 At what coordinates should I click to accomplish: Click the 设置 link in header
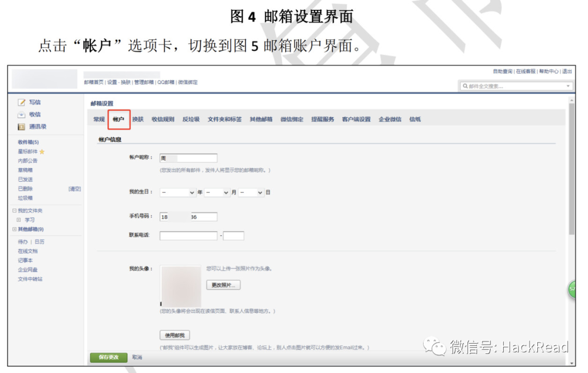(112, 82)
